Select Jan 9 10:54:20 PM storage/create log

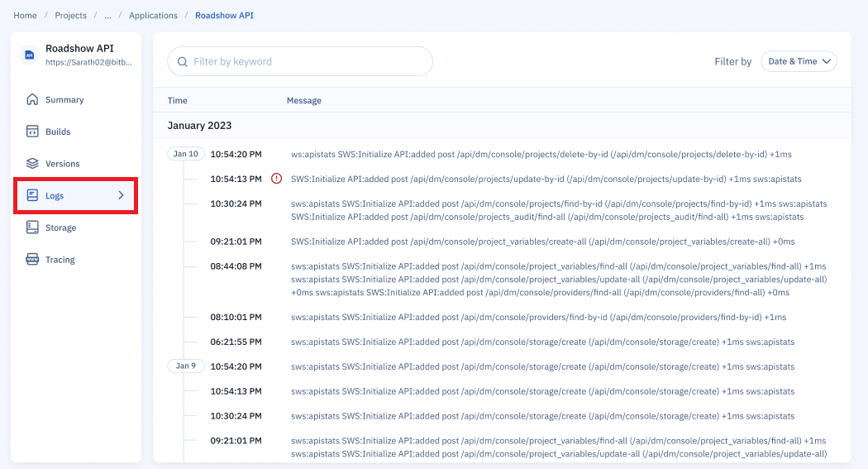542,366
